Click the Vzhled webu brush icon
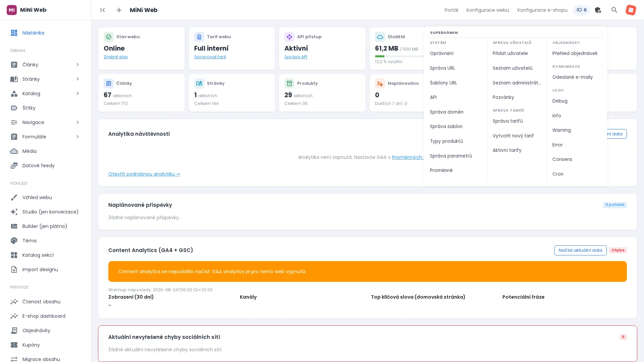The height and width of the screenshot is (362, 644). (x=14, y=197)
